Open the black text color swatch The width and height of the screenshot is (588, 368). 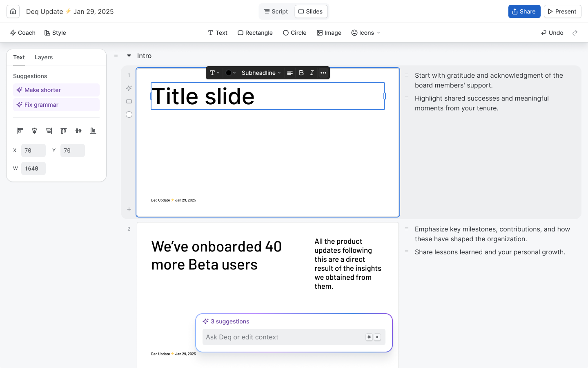[x=230, y=73]
